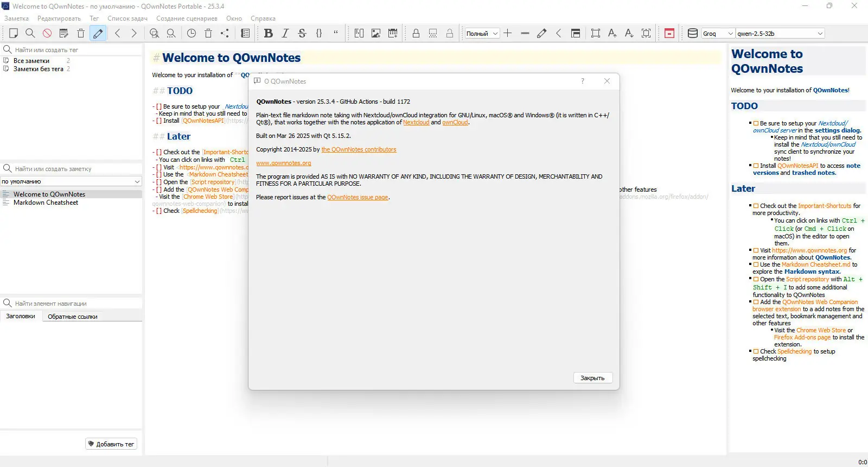Click the find and replace magnifier icon
Viewport: 868px width, 467px height.
tap(155, 34)
